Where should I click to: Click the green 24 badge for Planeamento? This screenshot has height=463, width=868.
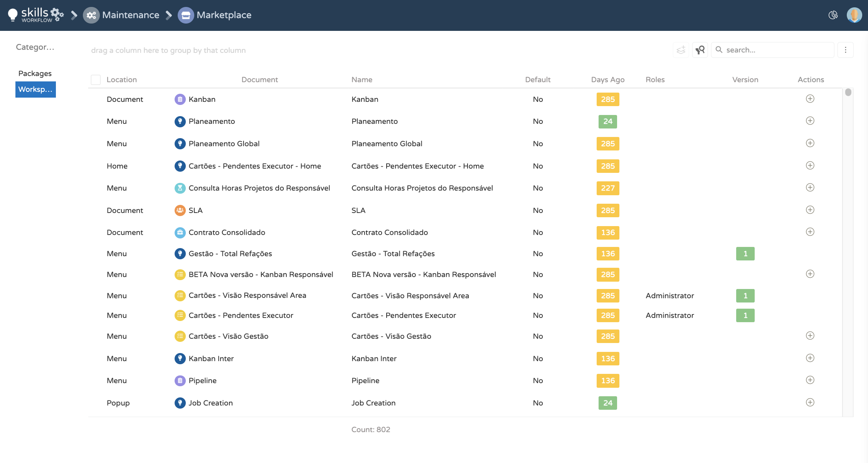click(x=607, y=122)
